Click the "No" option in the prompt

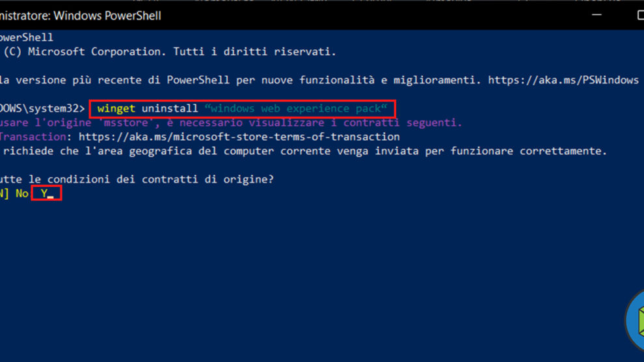(22, 193)
